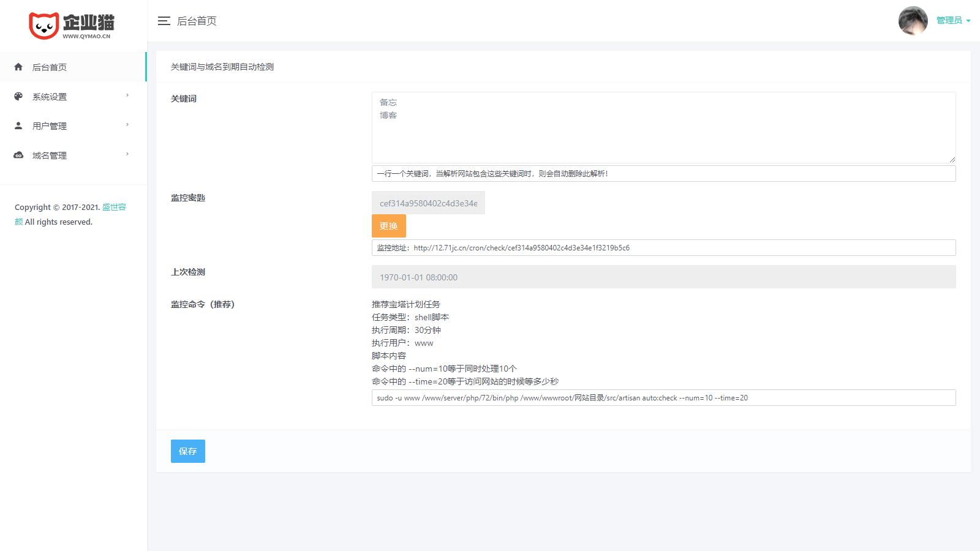Screen dimensions: 980x551
Task: Click the resize handle of keyword textarea
Action: tap(952, 160)
